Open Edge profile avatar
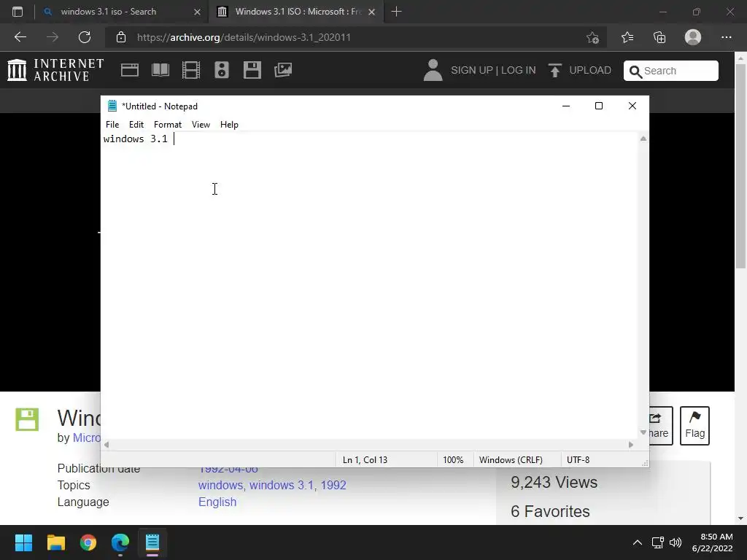 [x=693, y=37]
